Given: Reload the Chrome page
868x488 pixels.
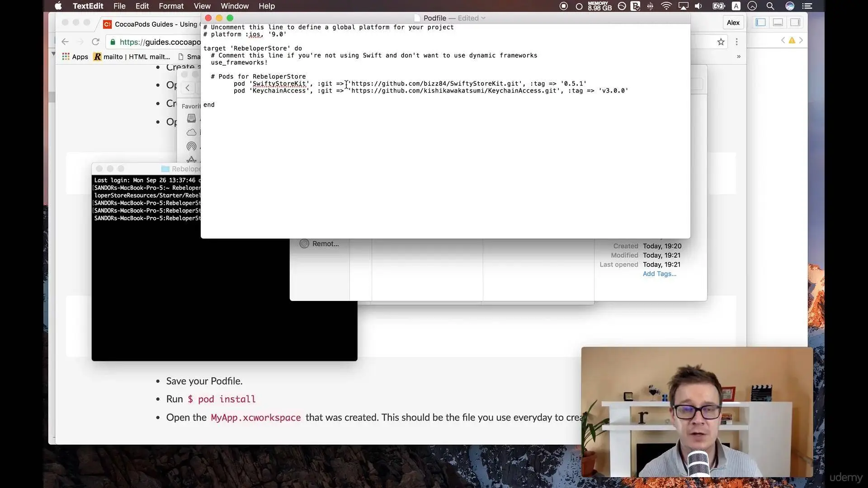Looking at the screenshot, I should [95, 42].
